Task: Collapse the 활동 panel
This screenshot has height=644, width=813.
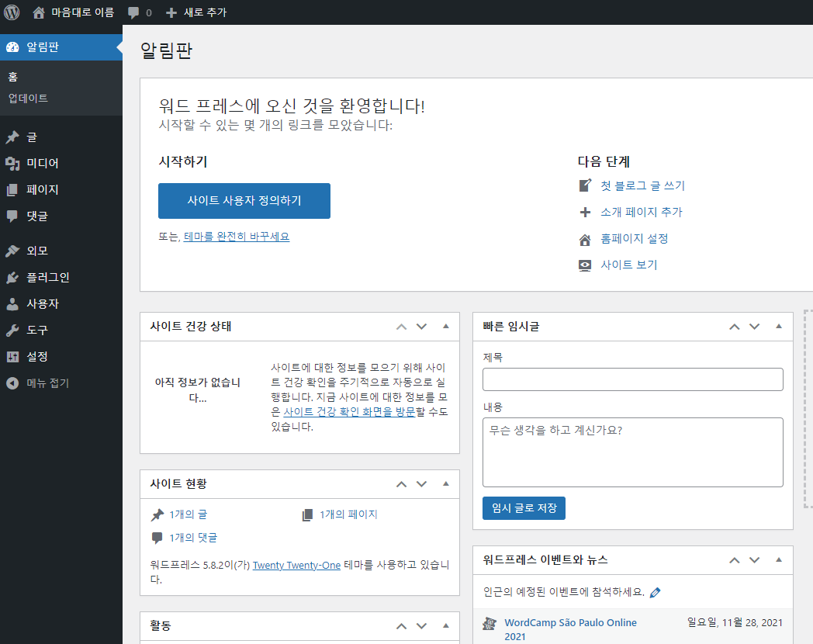Action: point(446,626)
